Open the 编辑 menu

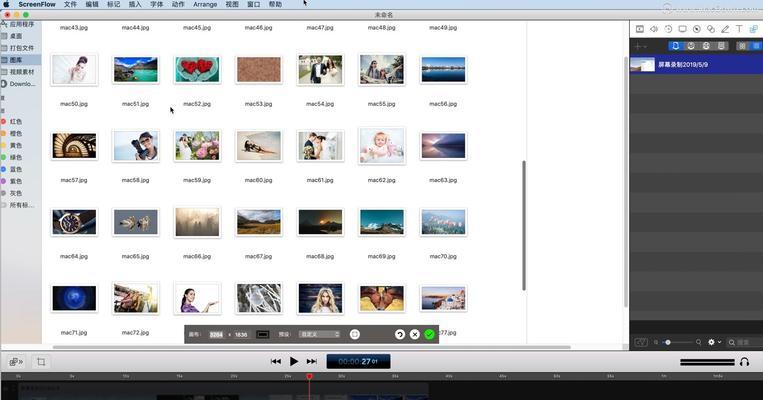click(x=92, y=4)
